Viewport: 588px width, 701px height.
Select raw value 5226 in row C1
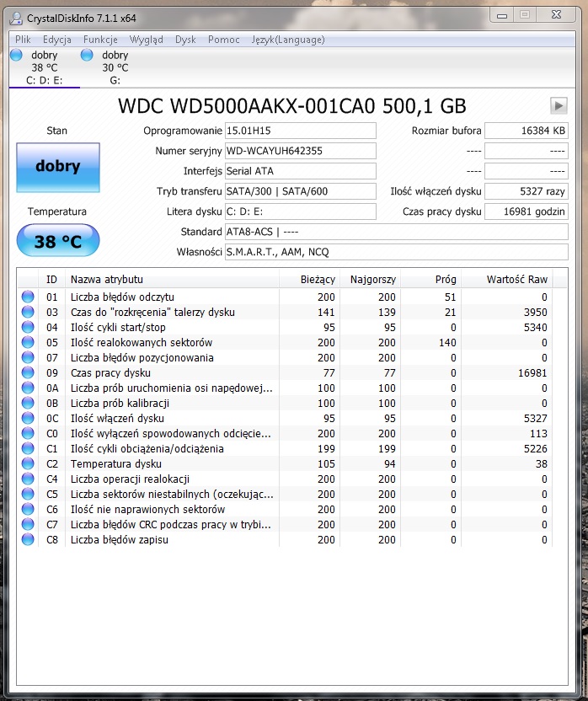(535, 449)
